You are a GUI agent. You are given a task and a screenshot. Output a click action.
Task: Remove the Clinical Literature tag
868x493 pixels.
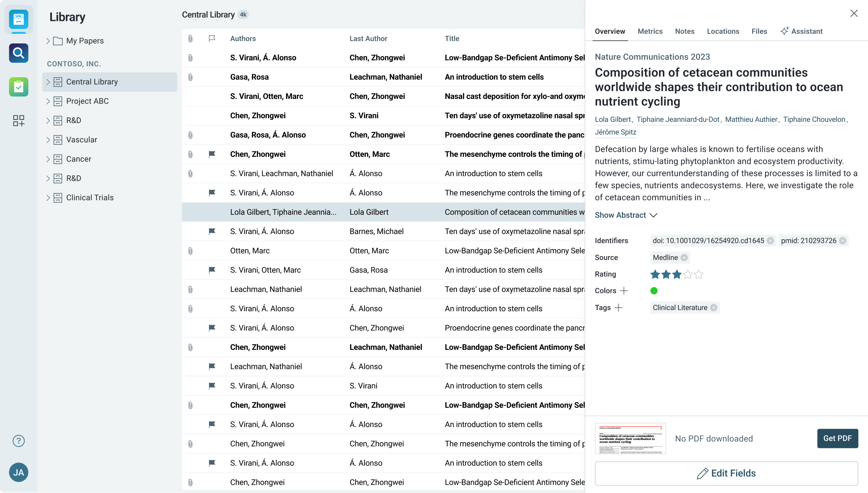coord(714,308)
